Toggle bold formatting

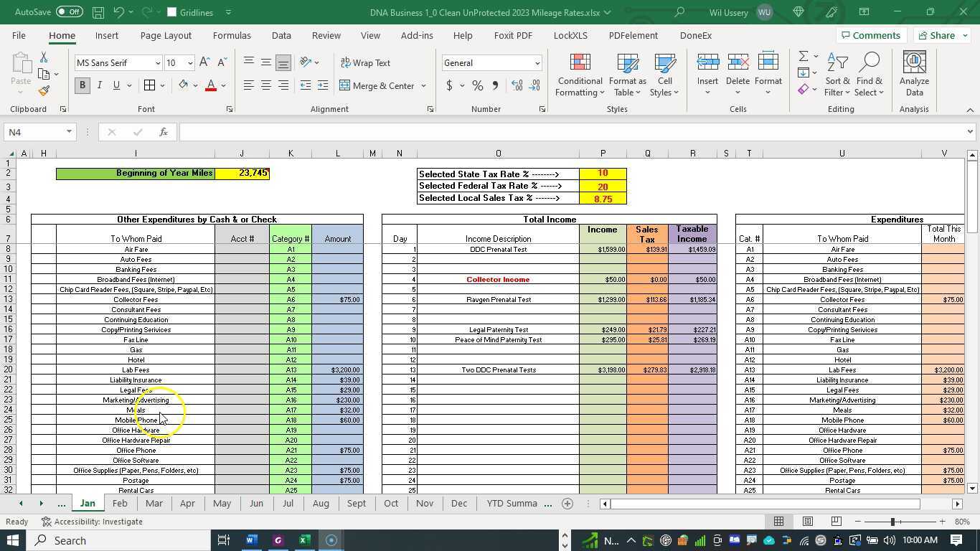[82, 85]
